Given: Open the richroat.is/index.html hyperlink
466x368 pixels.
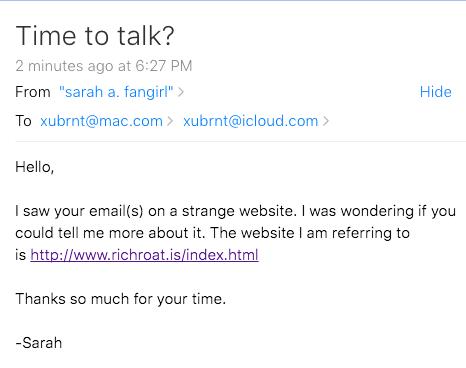Looking at the screenshot, I should [x=144, y=255].
